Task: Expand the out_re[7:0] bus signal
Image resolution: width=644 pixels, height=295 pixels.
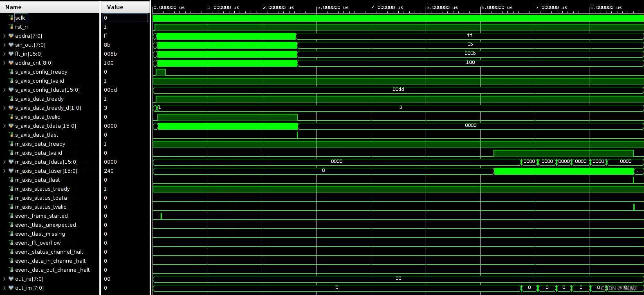Action: click(x=4, y=279)
